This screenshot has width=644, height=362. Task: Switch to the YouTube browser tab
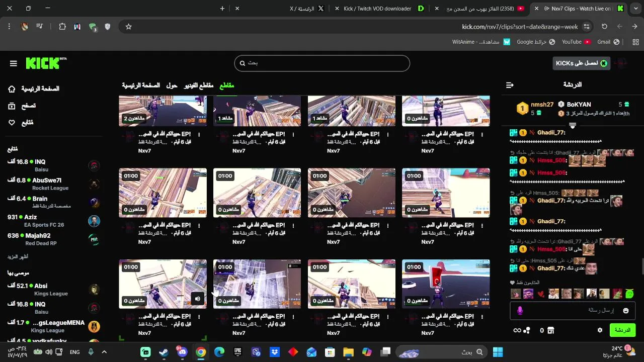click(x=486, y=9)
